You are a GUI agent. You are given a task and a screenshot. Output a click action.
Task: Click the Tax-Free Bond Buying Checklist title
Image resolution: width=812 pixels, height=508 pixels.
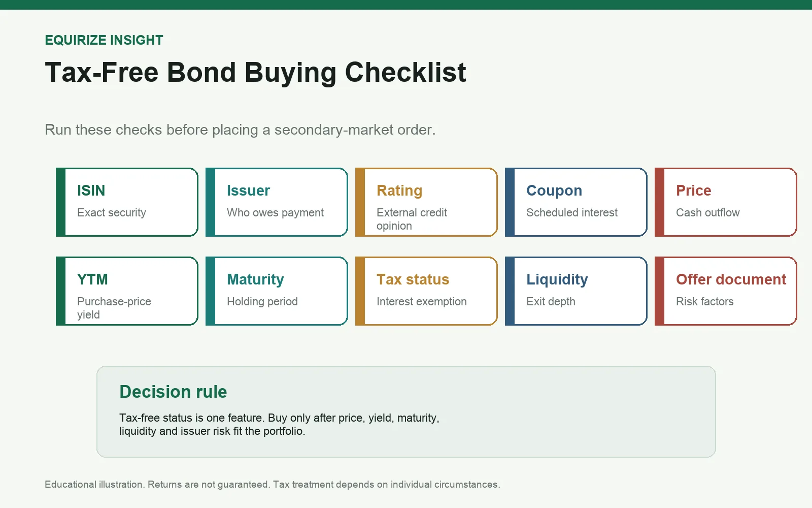click(x=255, y=73)
